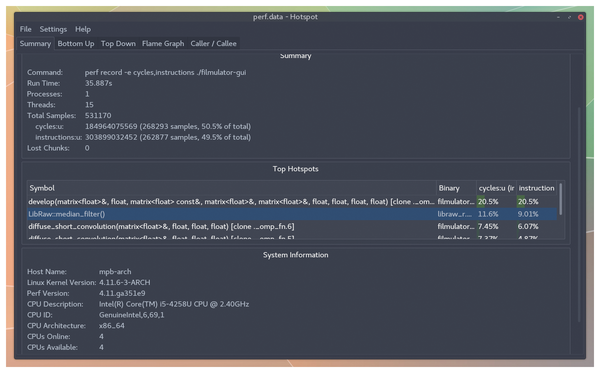Select the diffuse_short_convolution omp_fn.6 row
Image resolution: width=600 pixels, height=373 pixels.
pos(292,226)
